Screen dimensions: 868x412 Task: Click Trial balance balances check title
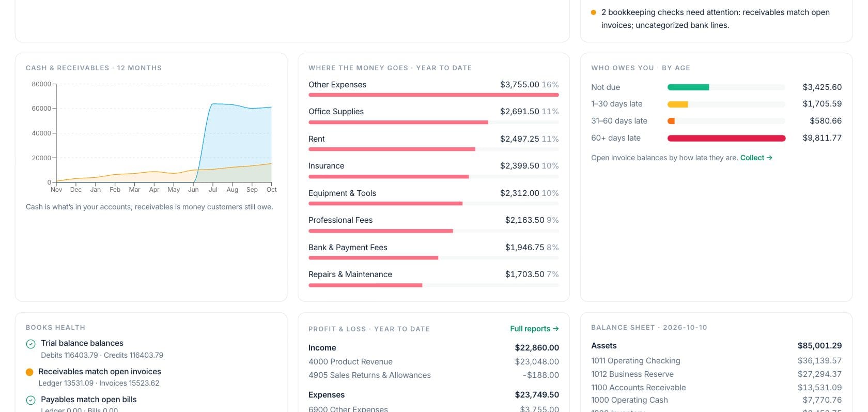point(82,343)
